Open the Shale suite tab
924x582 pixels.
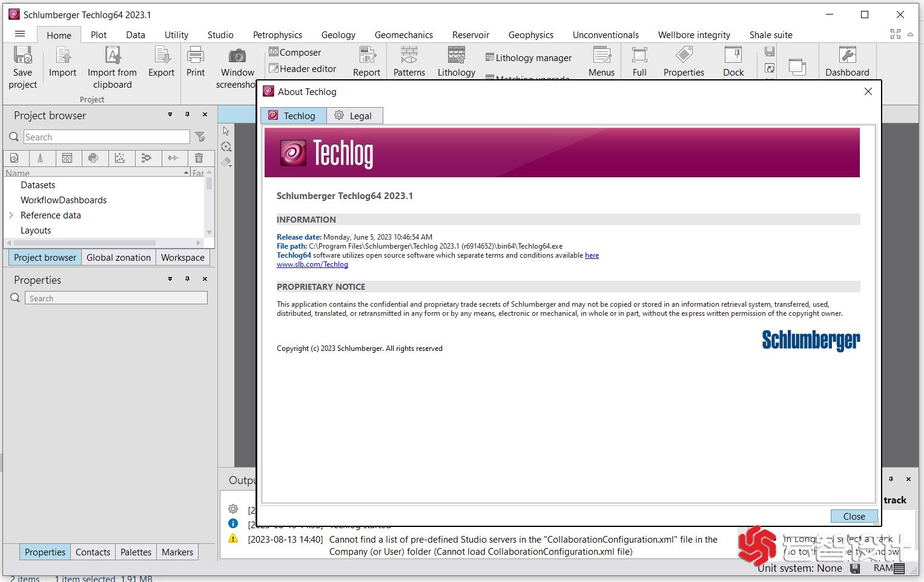point(771,35)
